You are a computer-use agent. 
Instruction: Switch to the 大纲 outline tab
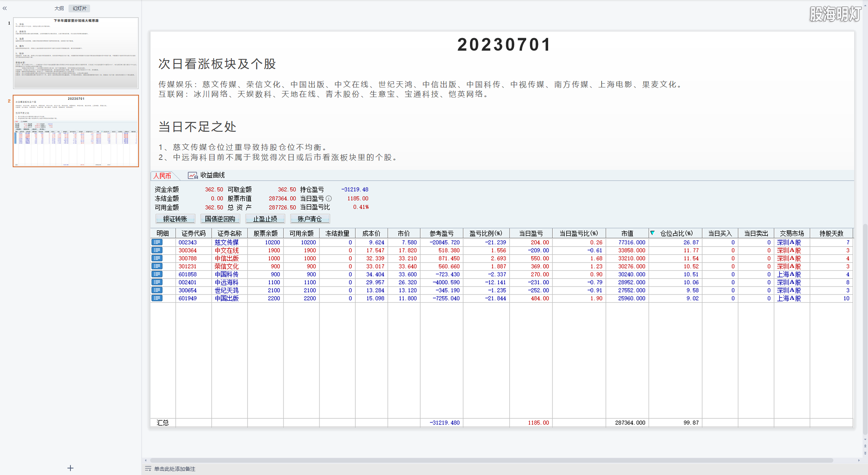click(x=59, y=8)
